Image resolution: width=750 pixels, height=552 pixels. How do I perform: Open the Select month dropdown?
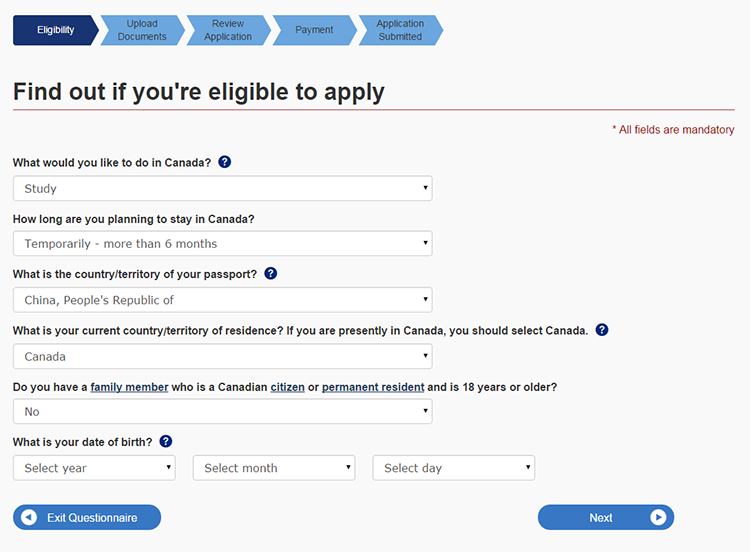[x=274, y=467]
